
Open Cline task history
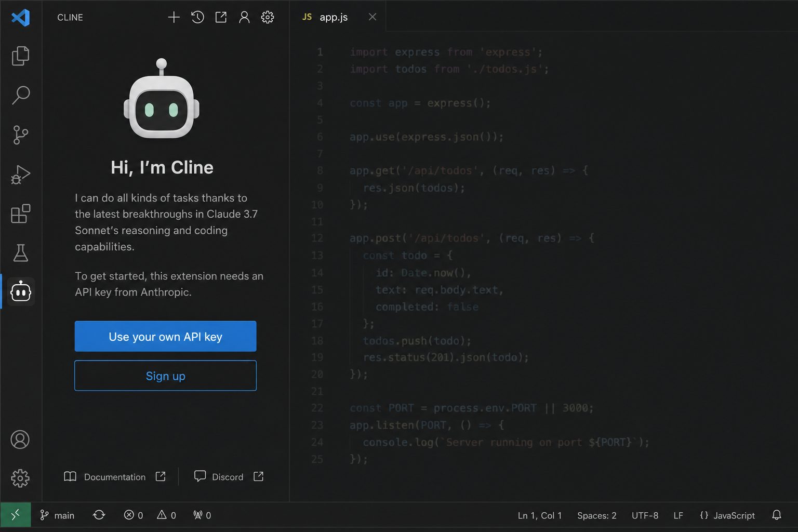[x=197, y=17]
